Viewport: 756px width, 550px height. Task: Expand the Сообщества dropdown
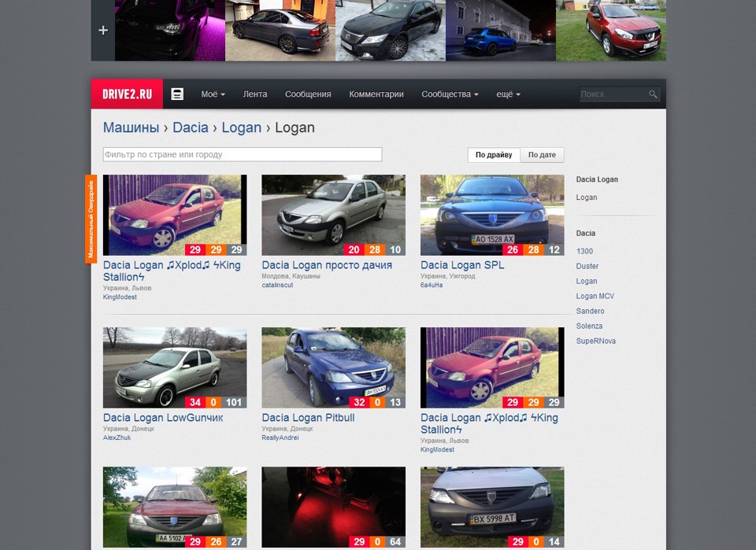450,94
